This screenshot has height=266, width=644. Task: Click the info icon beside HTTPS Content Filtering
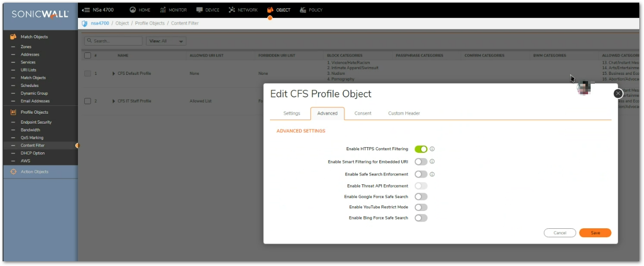click(433, 149)
